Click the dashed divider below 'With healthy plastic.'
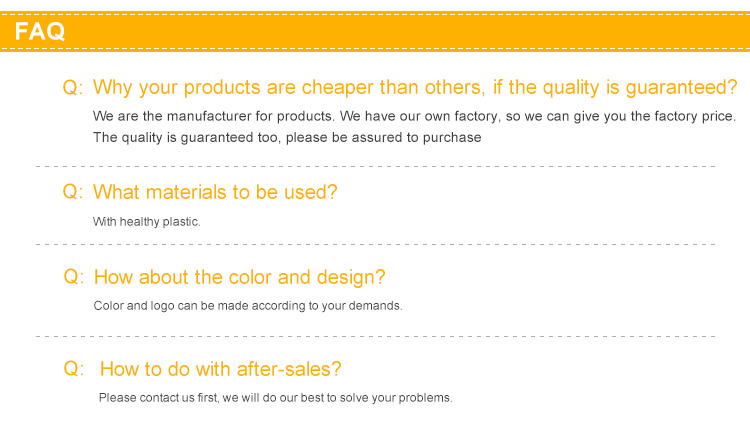The height and width of the screenshot is (448, 750). coord(375,244)
